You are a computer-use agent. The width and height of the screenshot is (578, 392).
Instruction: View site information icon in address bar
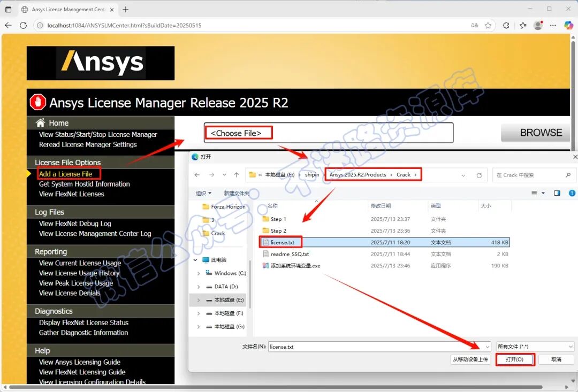coord(40,26)
